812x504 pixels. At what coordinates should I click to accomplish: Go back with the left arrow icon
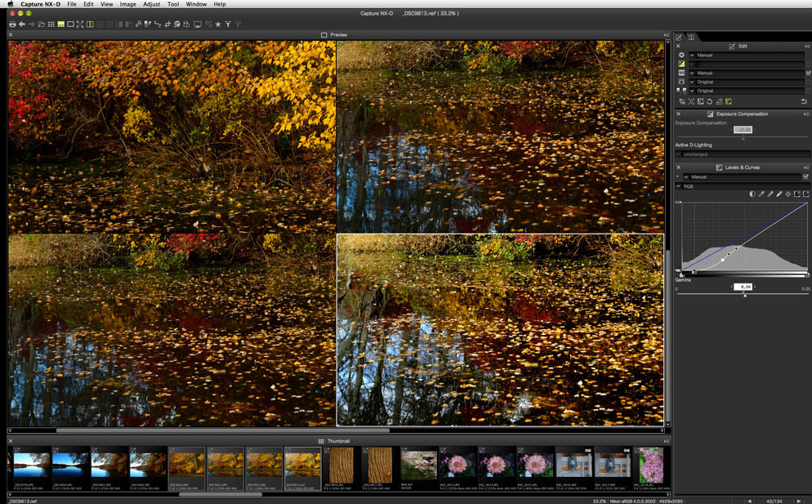[x=22, y=25]
